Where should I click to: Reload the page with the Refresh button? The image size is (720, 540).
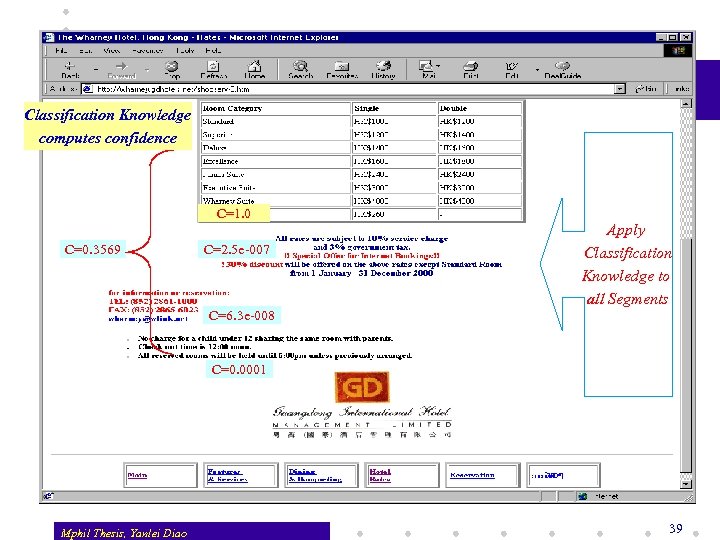coord(214,70)
